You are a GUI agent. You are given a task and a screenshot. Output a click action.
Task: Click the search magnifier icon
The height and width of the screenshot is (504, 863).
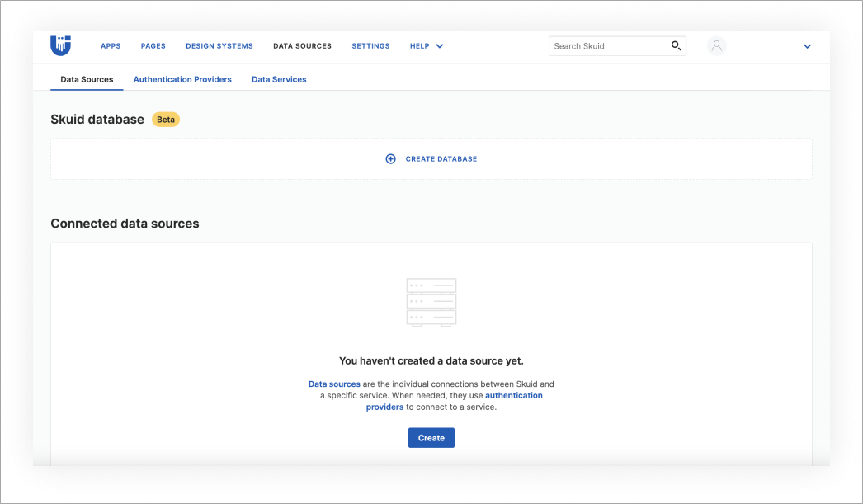pyautogui.click(x=676, y=45)
